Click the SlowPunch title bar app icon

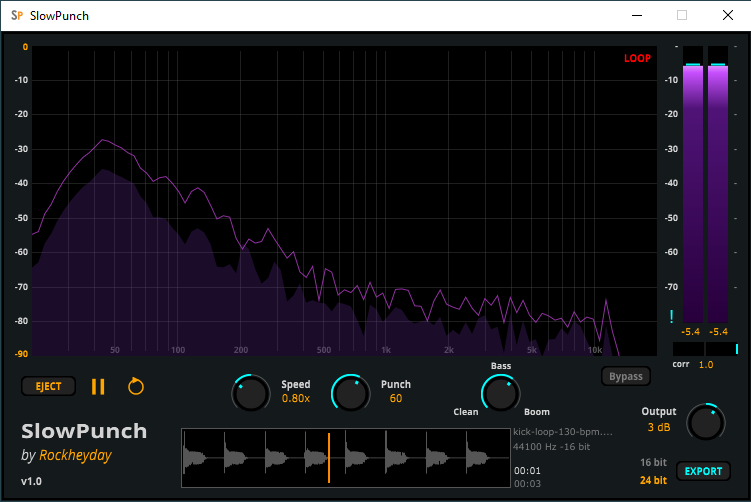click(16, 16)
